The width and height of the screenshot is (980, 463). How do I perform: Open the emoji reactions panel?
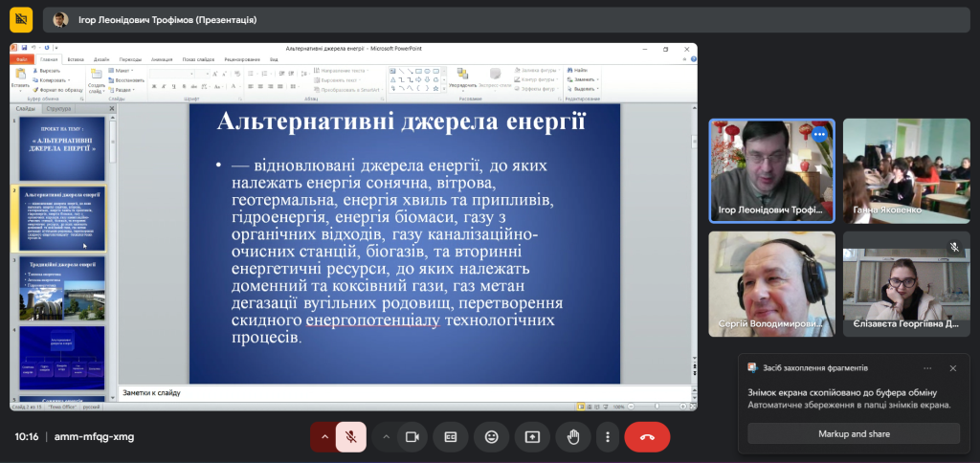click(491, 437)
